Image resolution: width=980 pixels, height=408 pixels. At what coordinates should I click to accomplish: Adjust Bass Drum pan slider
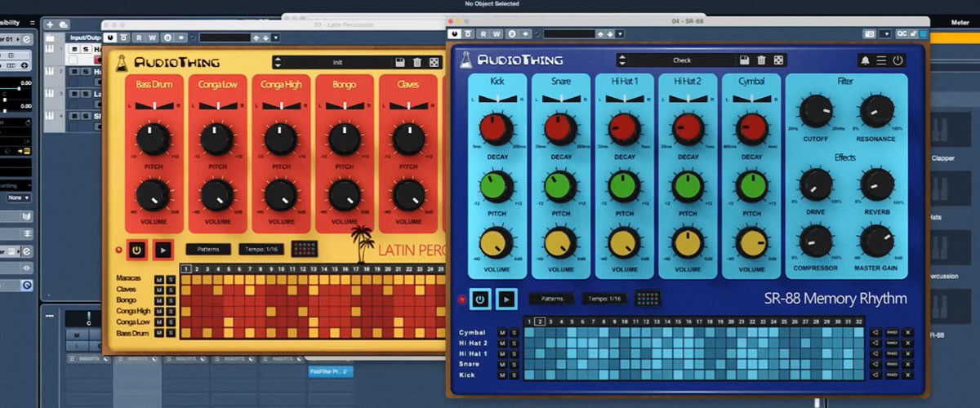154,106
